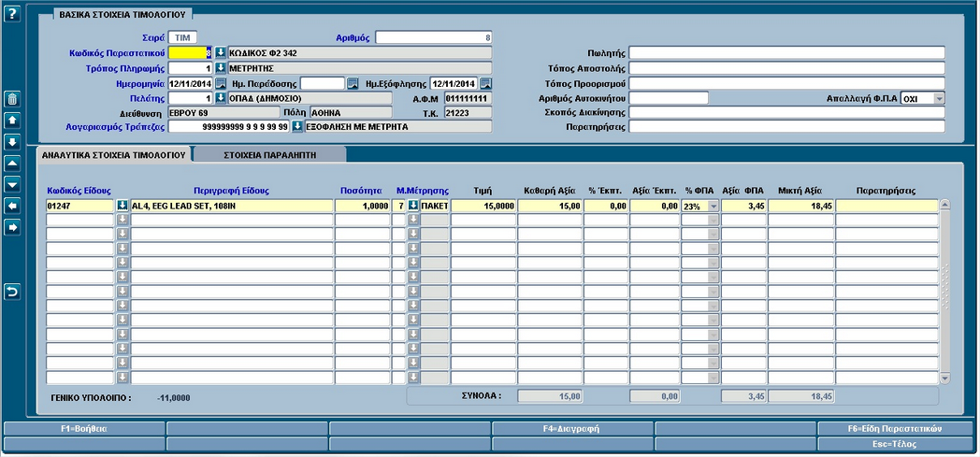Click the ΓΕΝΙΚΟ ΥΠΟΛΟΙΠΟ value -11,0000
The height and width of the screenshot is (457, 980).
[173, 397]
